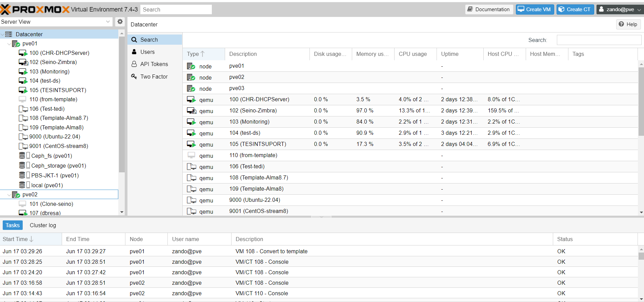Click the stopped VM icon for 110 (from-template) in tree
Screen dimensions: 644x302
pos(22,100)
